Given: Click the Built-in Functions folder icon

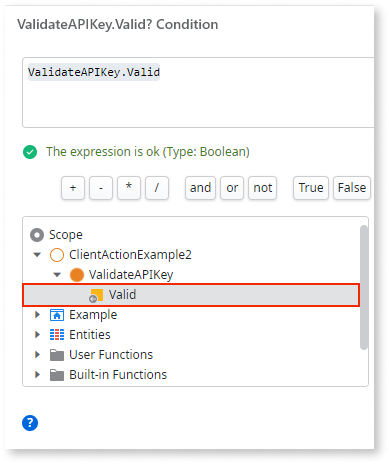Looking at the screenshot, I should coord(57,375).
